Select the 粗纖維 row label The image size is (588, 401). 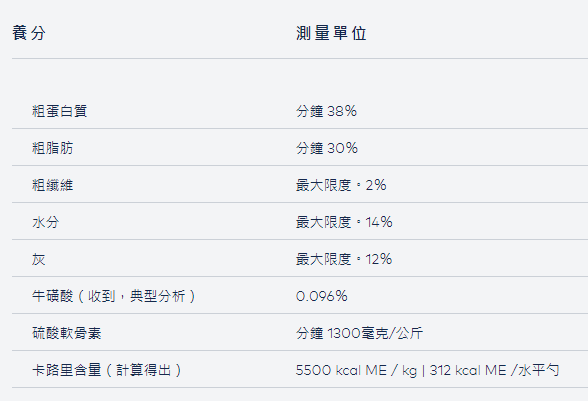click(x=53, y=185)
